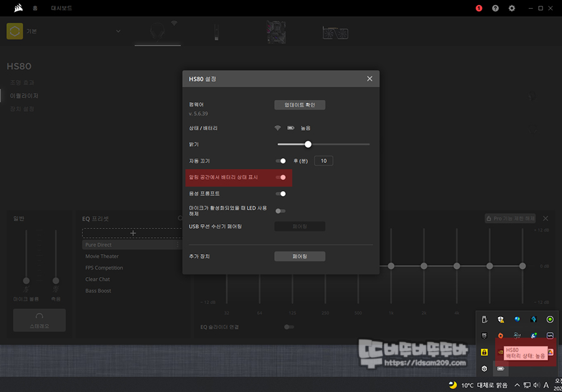Image resolution: width=562 pixels, height=392 pixels.
Task: Select the USB wireless dongle device icon
Action: [216, 32]
